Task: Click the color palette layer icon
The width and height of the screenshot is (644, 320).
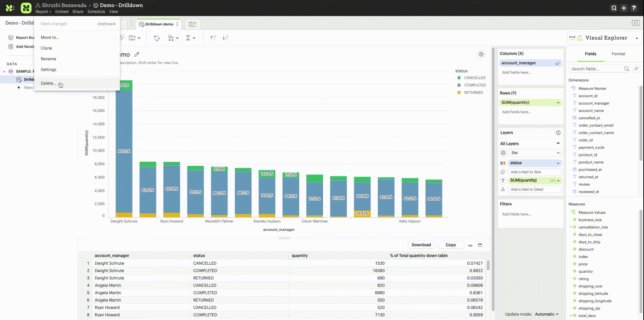Action: [503, 163]
